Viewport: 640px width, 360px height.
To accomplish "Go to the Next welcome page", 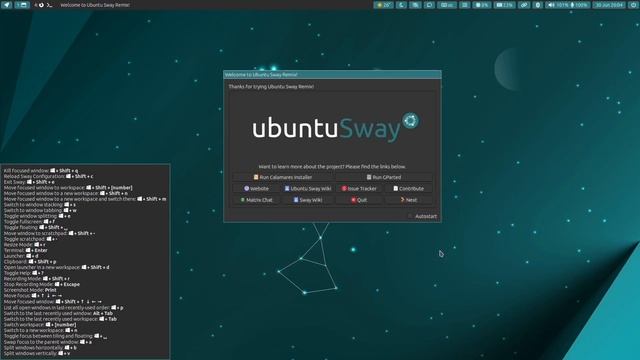I will tap(408, 200).
